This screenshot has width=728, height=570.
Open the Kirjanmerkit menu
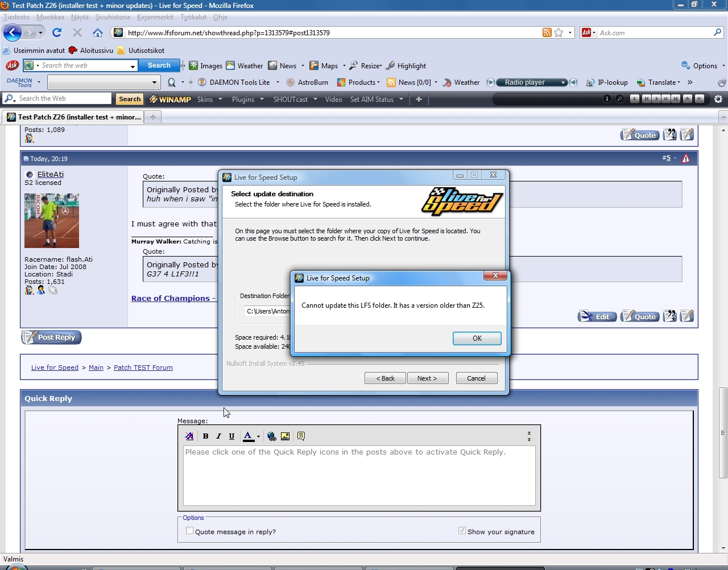[x=155, y=17]
